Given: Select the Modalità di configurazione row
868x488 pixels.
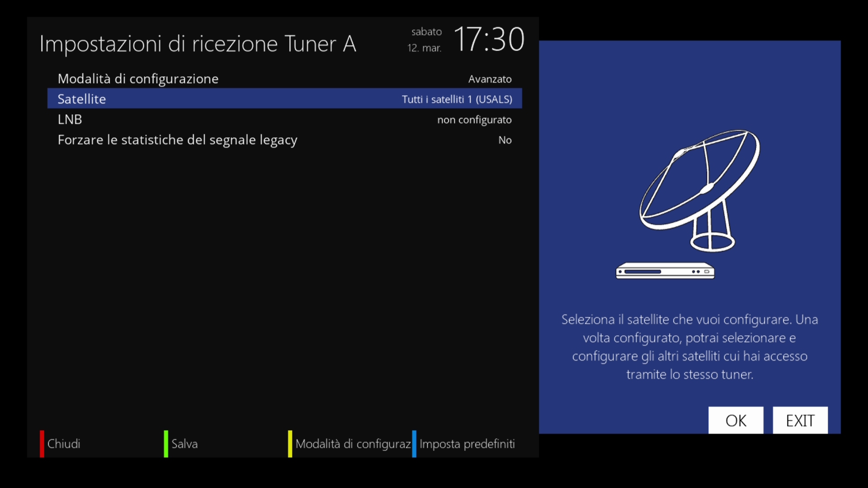Looking at the screenshot, I should click(285, 79).
